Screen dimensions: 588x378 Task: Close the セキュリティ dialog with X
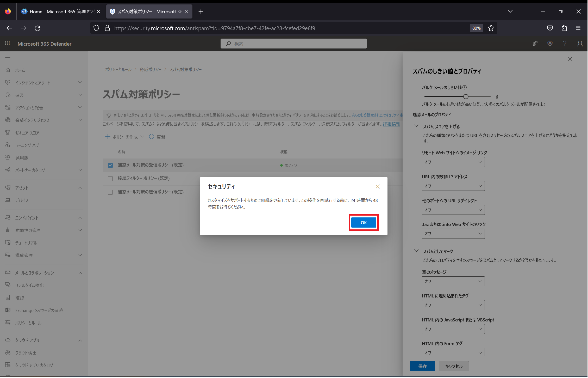pyautogui.click(x=378, y=186)
